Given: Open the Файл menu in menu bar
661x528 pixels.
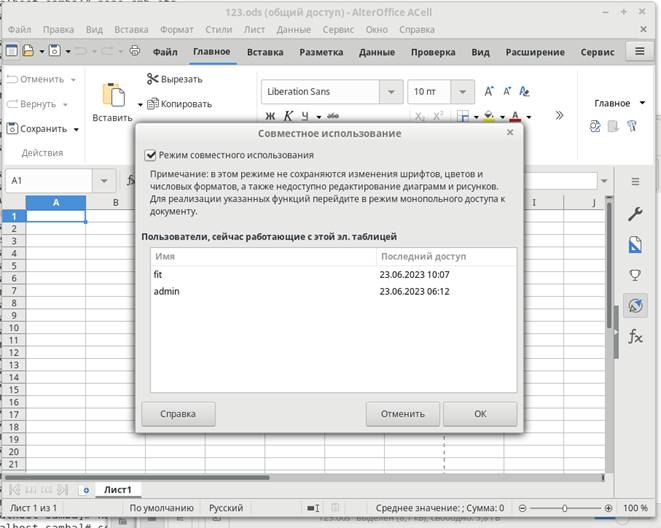Looking at the screenshot, I should coord(19,29).
